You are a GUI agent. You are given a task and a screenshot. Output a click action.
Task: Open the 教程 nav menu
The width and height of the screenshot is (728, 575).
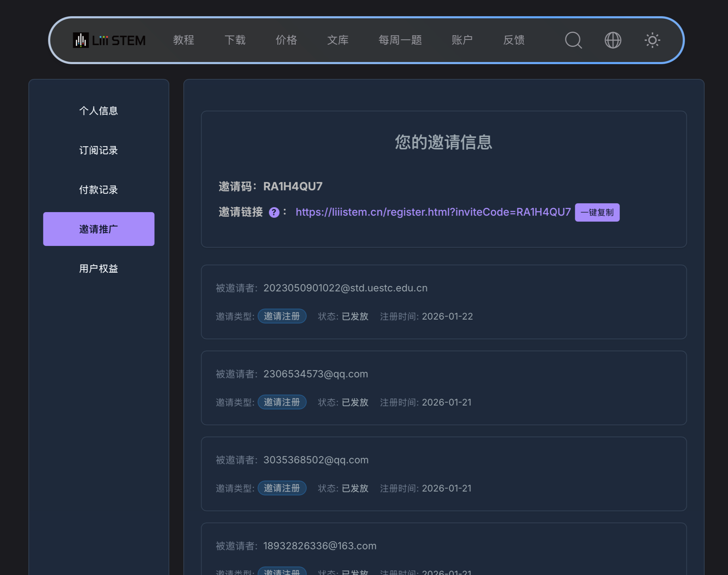(x=183, y=40)
